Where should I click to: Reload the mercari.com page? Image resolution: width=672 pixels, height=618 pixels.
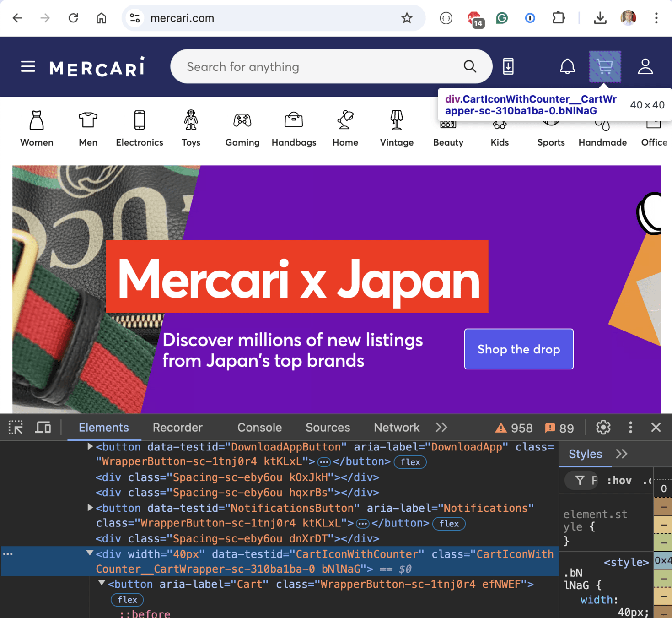pos(73,18)
